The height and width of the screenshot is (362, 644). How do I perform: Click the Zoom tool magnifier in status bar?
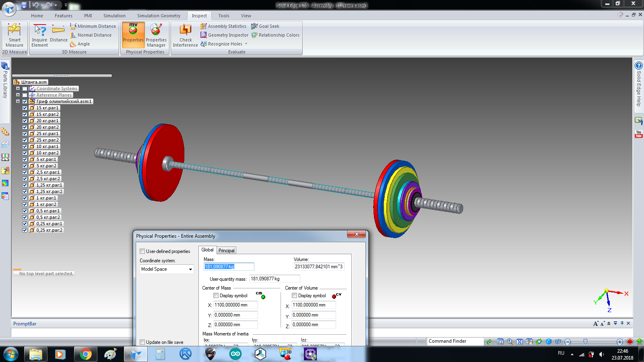tap(510, 341)
